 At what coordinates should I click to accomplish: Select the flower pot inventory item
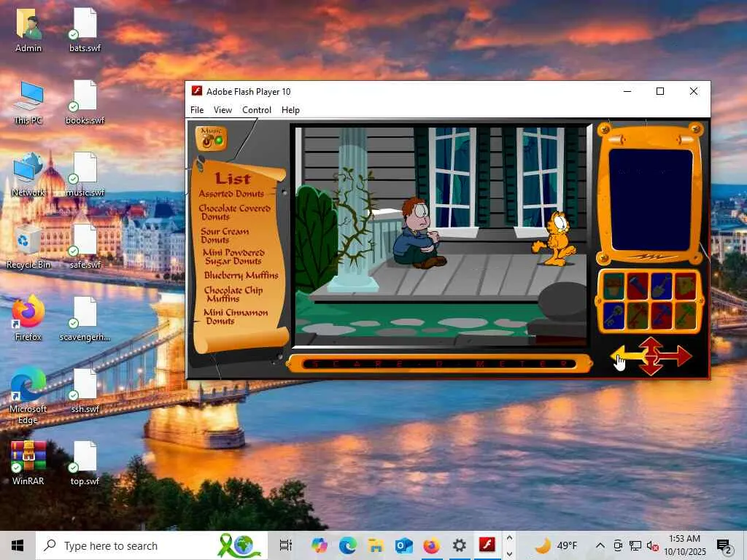pyautogui.click(x=614, y=286)
